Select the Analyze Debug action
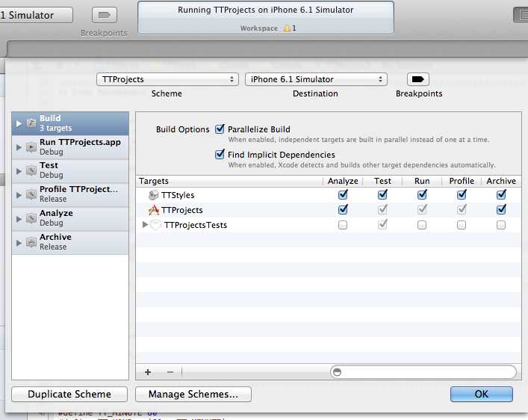The width and height of the screenshot is (528, 420). (x=70, y=218)
